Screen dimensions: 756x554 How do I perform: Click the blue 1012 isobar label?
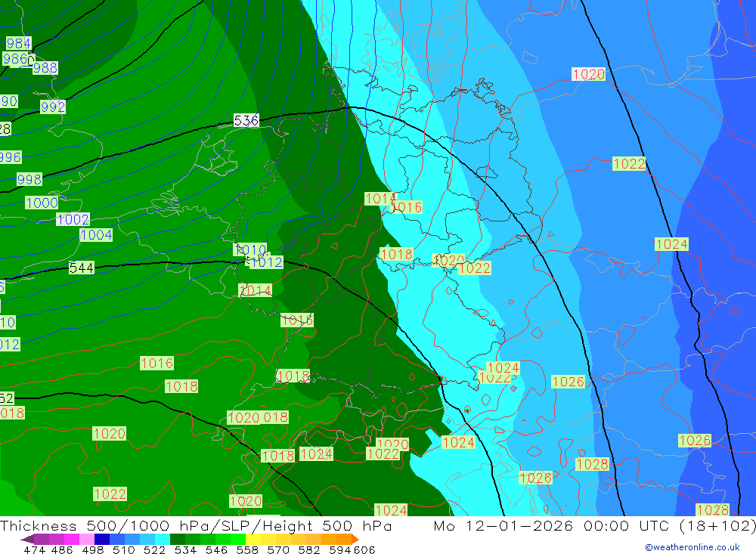tap(267, 262)
